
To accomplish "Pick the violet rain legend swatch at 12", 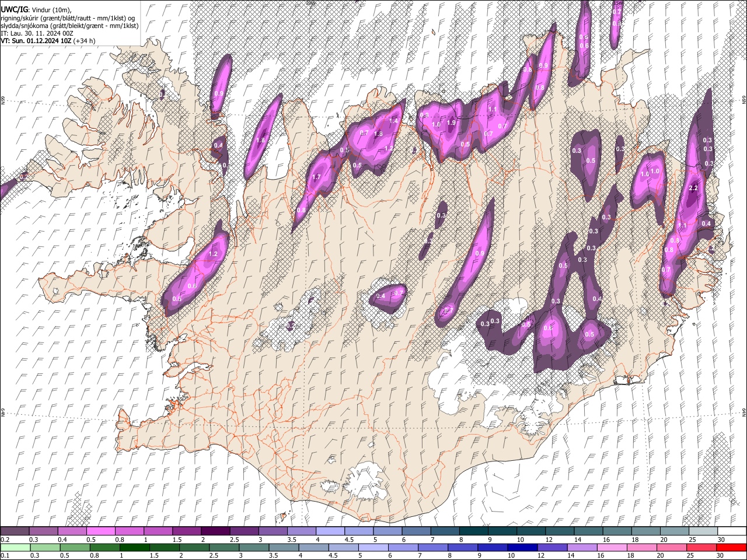I will pos(551,547).
